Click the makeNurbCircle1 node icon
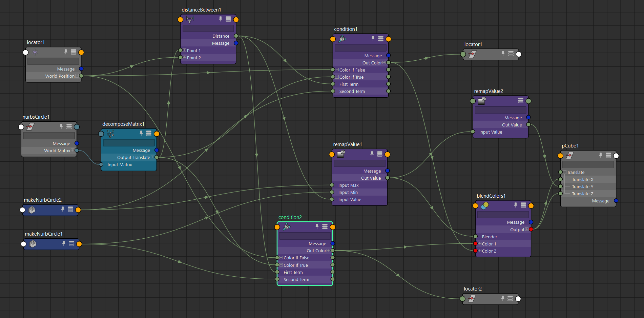Screen dimensions: 644x318 tap(33, 244)
